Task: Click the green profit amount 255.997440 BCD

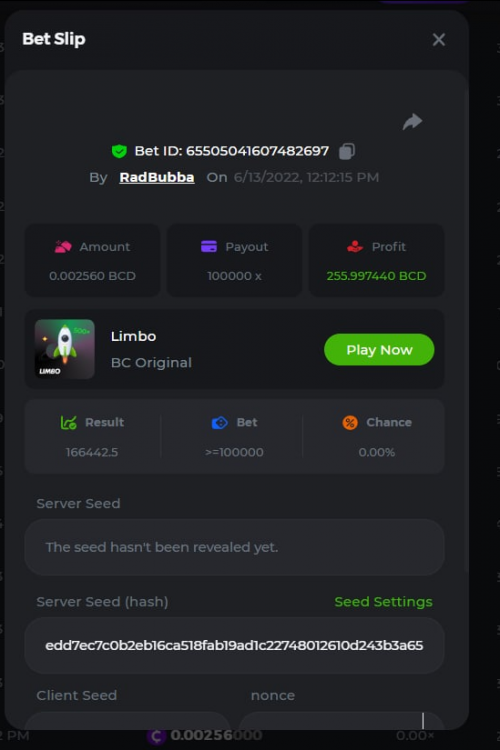Action: pos(376,276)
